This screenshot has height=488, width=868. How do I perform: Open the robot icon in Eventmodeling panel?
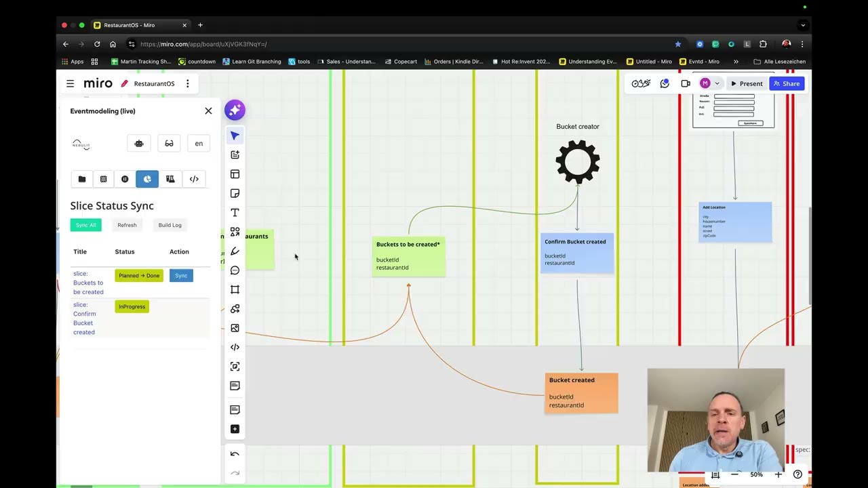pyautogui.click(x=139, y=144)
